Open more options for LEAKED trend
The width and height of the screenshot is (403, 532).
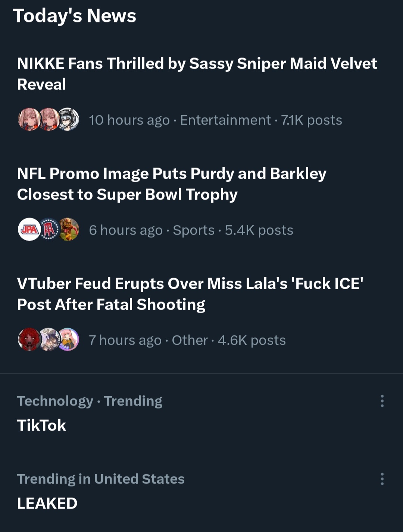click(382, 479)
